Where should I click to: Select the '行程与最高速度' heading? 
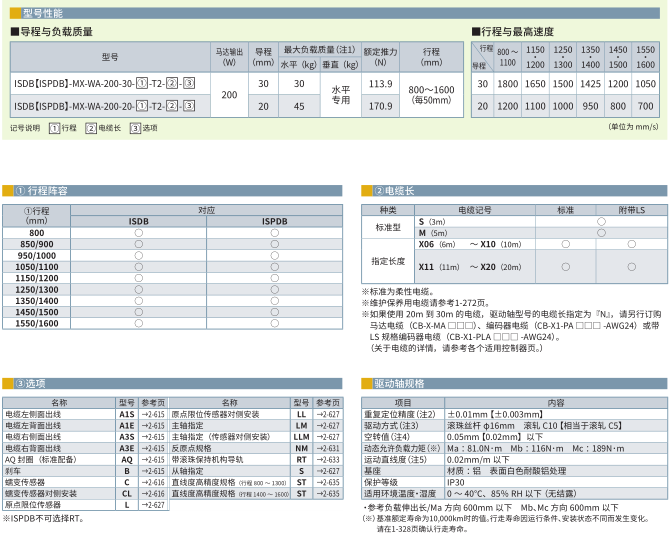pos(513,32)
